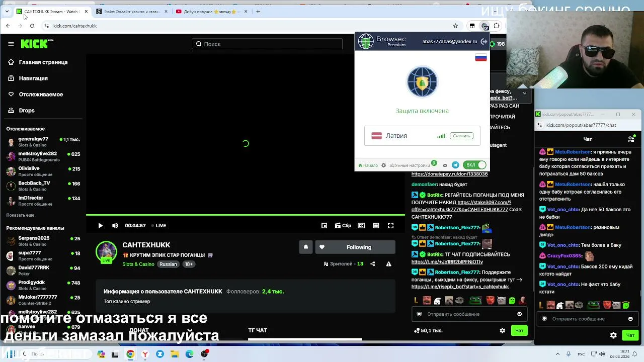Share the CAHTEXHUKK stream
This screenshot has height=362, width=644.
tap(373, 264)
